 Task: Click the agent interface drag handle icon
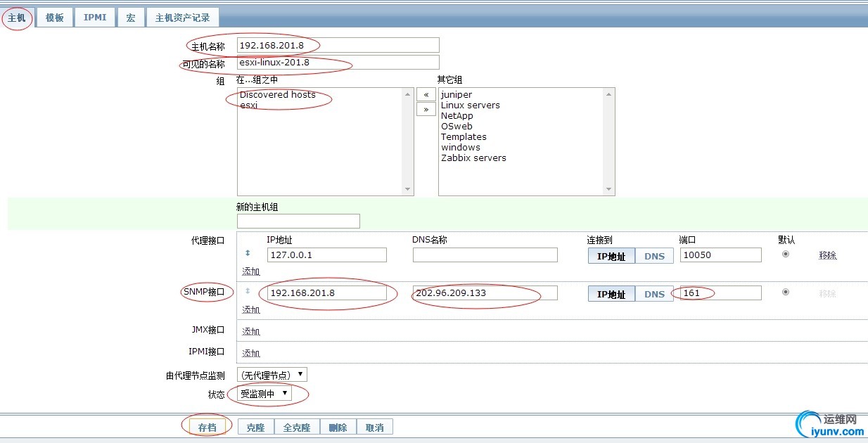pos(248,253)
